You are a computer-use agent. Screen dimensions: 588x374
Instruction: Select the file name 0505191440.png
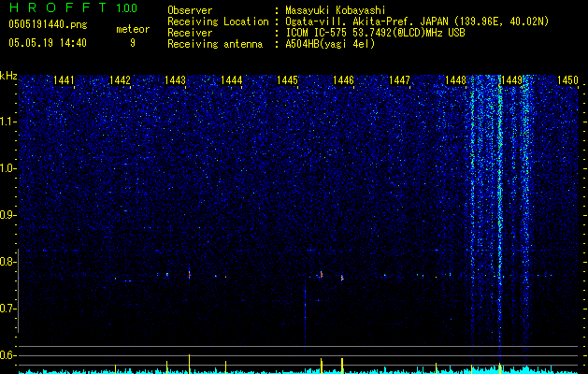(48, 25)
